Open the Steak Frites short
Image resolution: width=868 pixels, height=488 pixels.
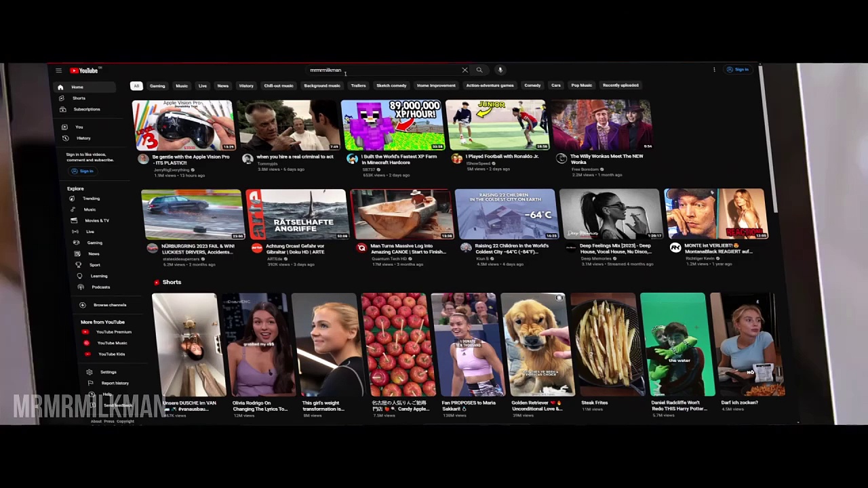click(604, 344)
